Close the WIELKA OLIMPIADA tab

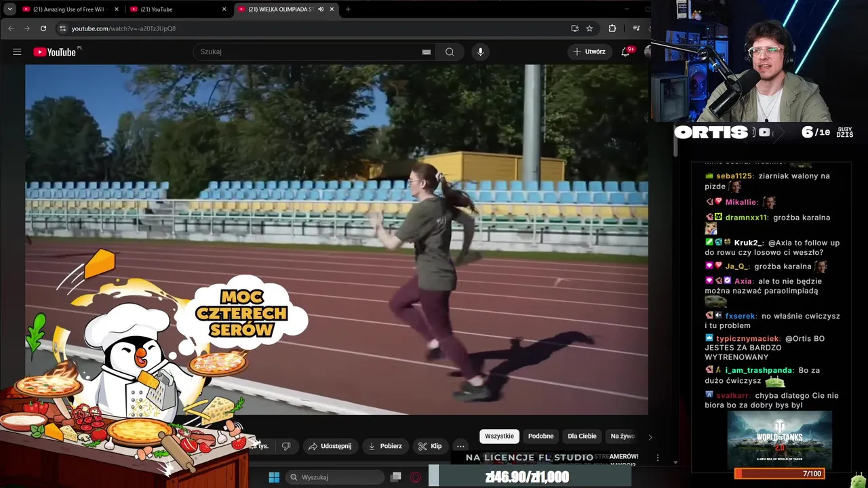coord(332,9)
